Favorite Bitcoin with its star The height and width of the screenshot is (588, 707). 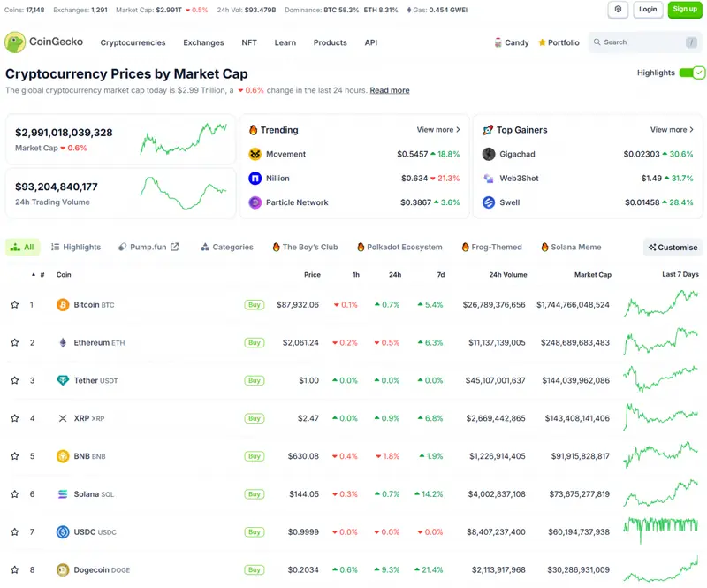click(15, 304)
